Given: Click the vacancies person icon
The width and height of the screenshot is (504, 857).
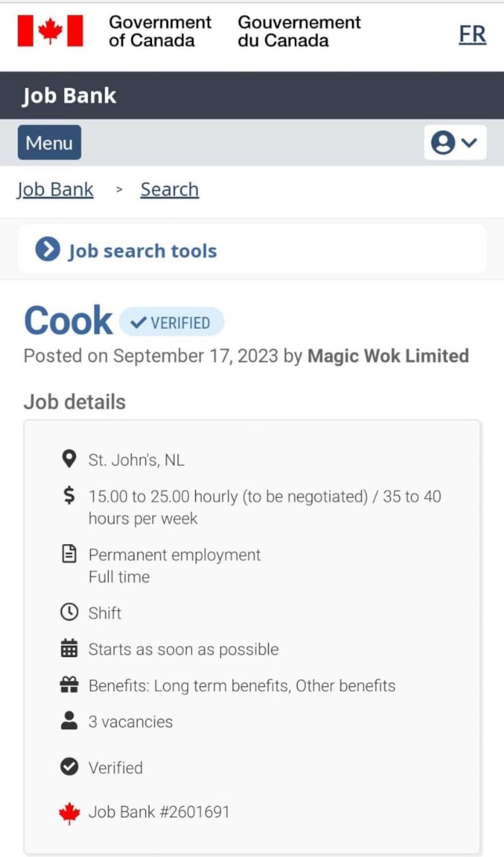Looking at the screenshot, I should pyautogui.click(x=69, y=721).
